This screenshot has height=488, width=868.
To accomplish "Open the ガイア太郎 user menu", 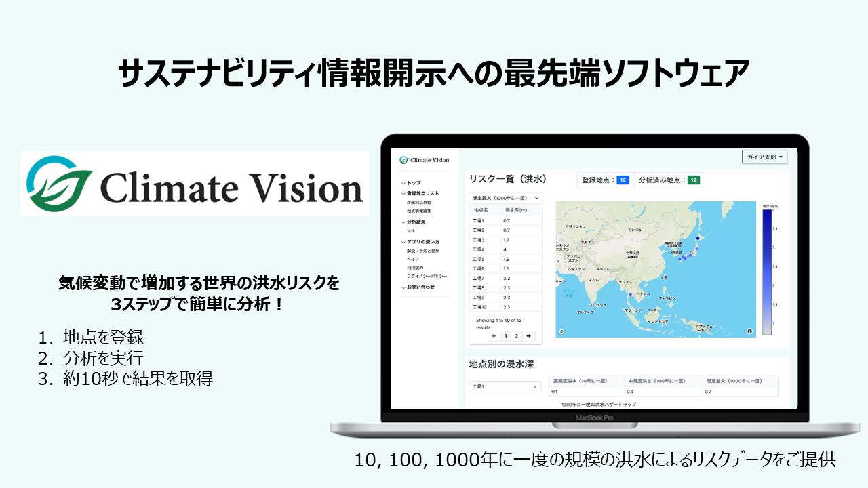I will click(764, 157).
